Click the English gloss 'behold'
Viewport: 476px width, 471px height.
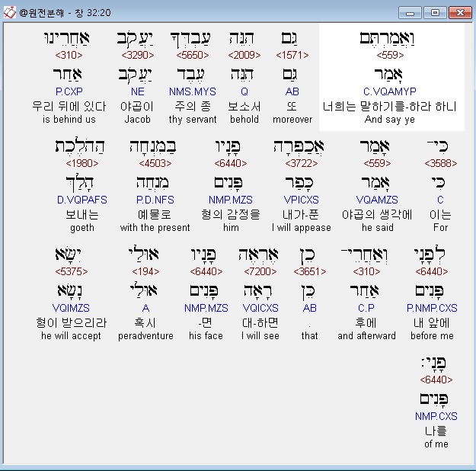coord(244,120)
